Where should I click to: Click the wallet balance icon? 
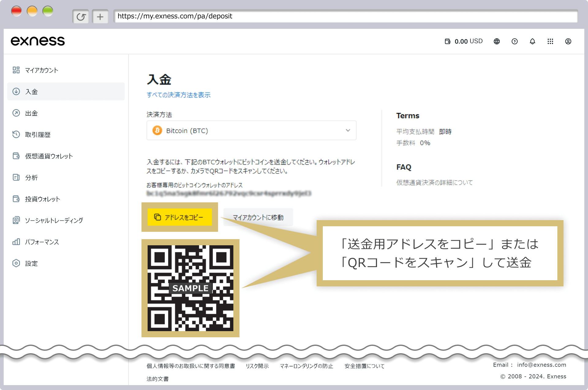pyautogui.click(x=447, y=41)
